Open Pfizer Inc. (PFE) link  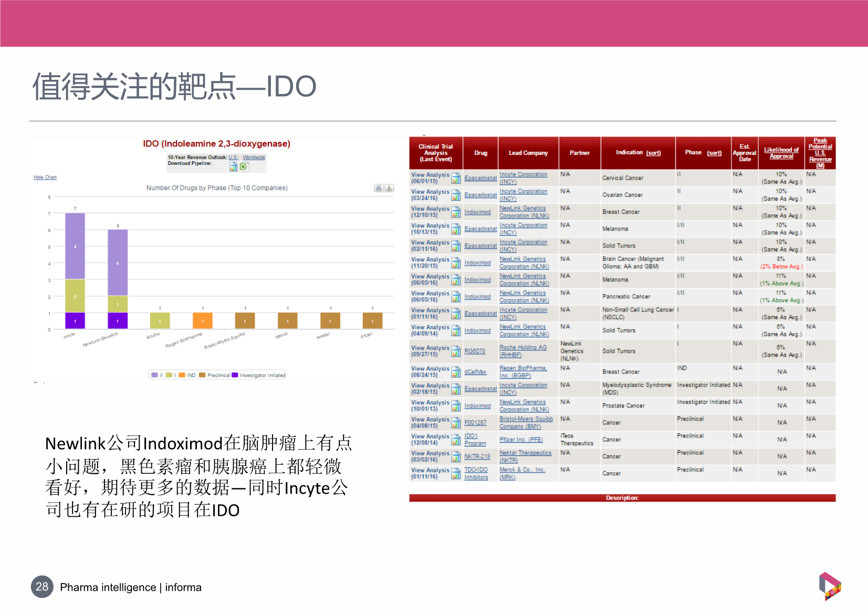[x=521, y=440]
